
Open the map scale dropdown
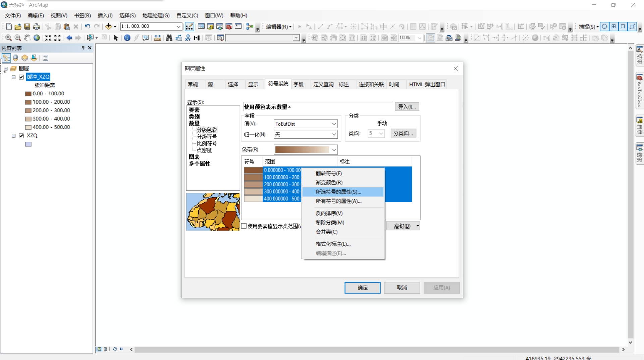(x=178, y=27)
